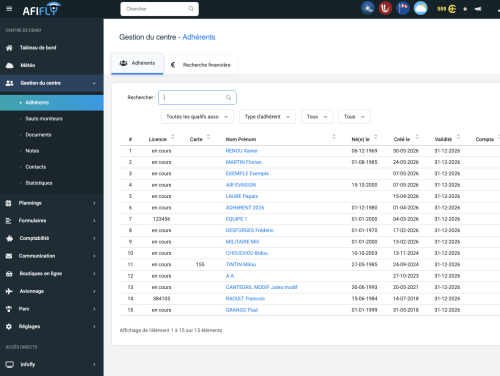This screenshot has width=500, height=376.
Task: Open the blue sun-and-cloud weather icon
Action: click(x=368, y=8)
